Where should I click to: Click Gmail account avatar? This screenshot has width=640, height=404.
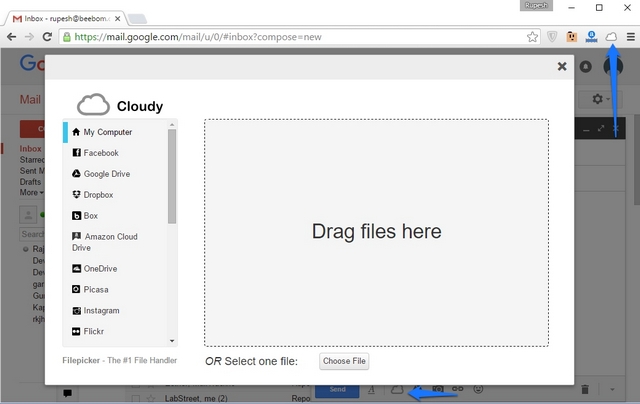point(613,67)
